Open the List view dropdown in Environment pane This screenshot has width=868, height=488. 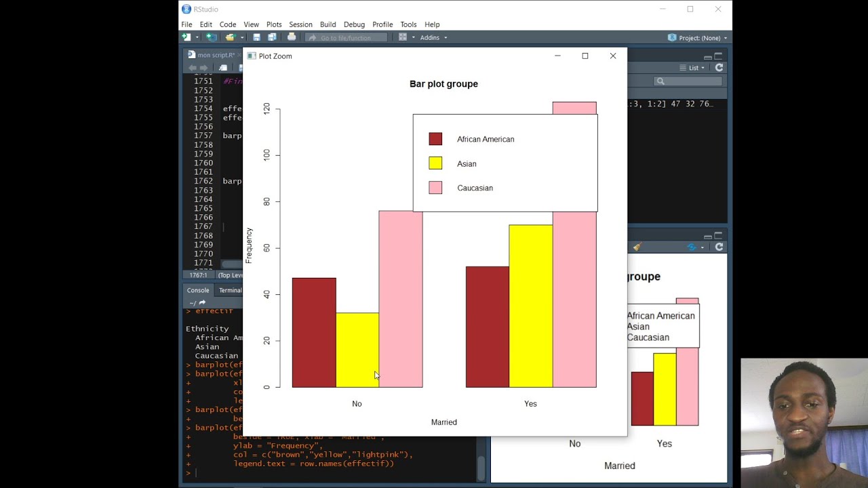coord(692,68)
